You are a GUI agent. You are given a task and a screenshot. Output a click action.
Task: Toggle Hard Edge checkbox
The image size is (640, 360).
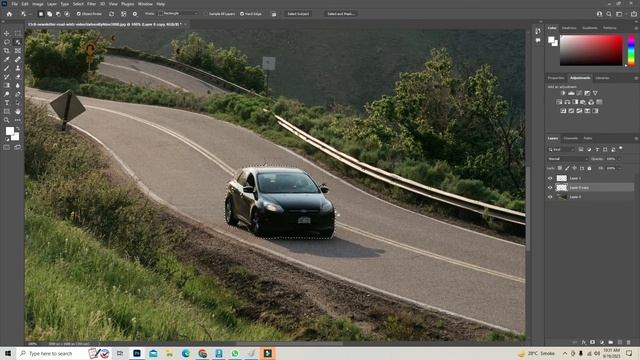242,14
